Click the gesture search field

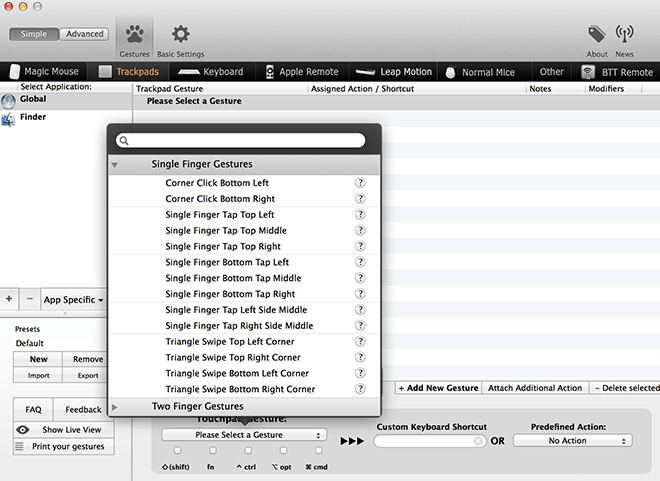pos(240,141)
